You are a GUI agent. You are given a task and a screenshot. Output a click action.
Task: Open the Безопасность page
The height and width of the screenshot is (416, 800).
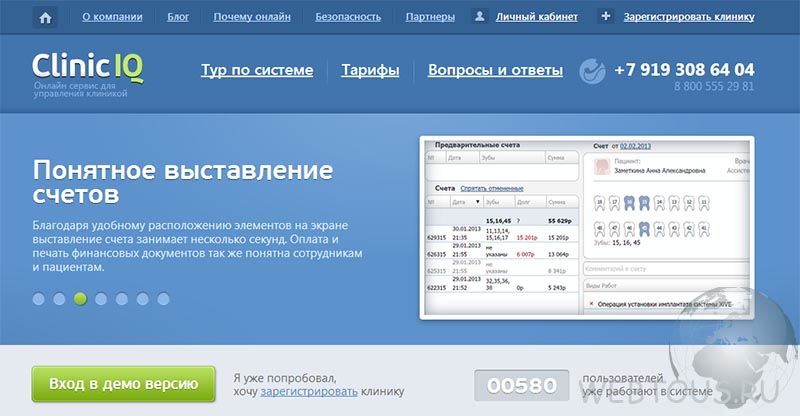(348, 17)
